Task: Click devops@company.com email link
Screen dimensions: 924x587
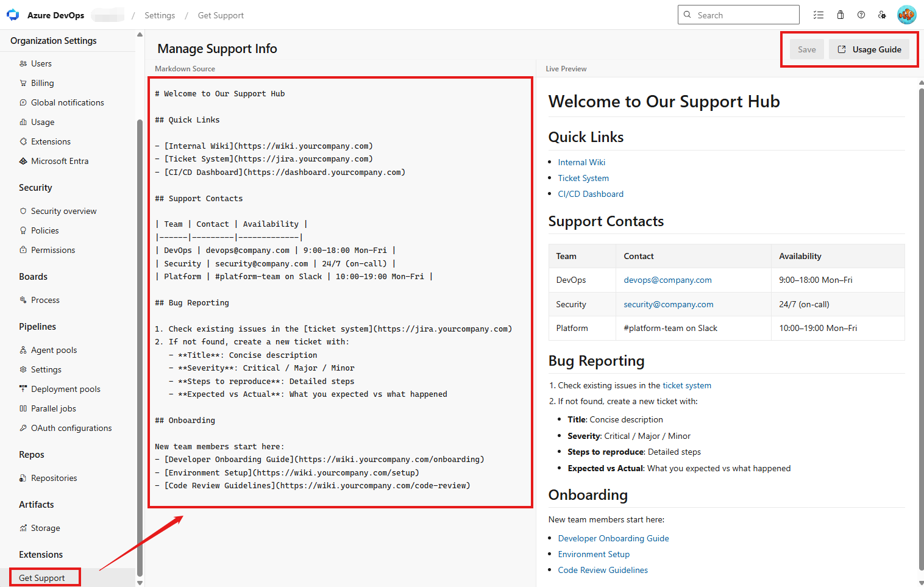Action: coord(667,280)
